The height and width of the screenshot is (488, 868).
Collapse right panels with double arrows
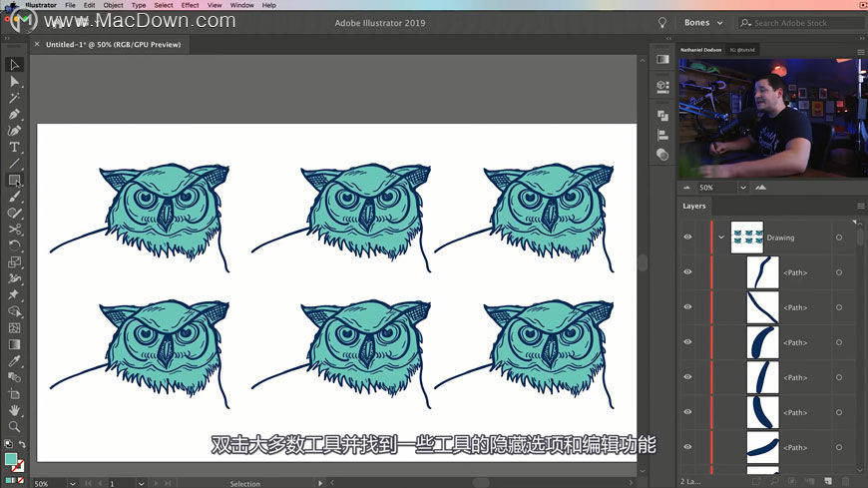(x=862, y=38)
